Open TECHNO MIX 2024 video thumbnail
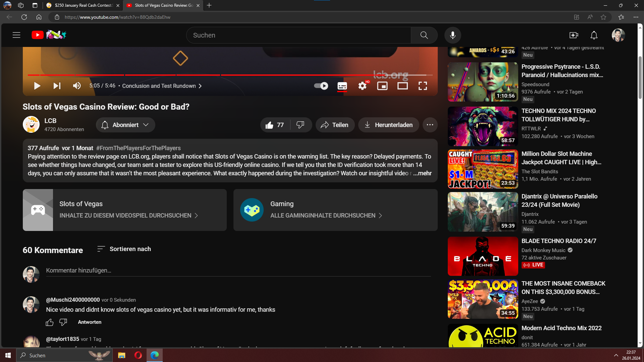The width and height of the screenshot is (644, 362). (483, 126)
